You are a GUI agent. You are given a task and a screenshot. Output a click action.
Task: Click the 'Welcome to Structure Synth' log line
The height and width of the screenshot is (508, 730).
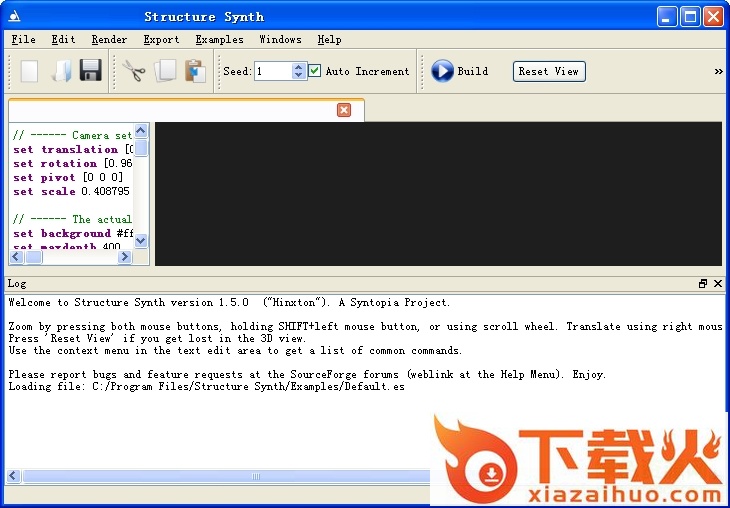[229, 303]
